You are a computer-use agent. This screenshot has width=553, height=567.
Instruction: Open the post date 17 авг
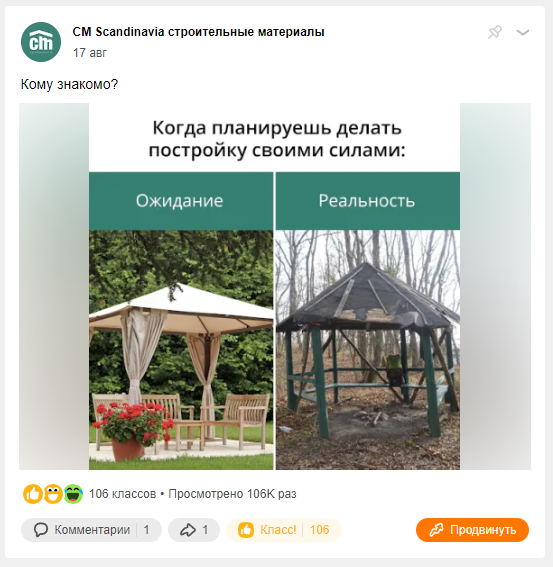click(90, 53)
